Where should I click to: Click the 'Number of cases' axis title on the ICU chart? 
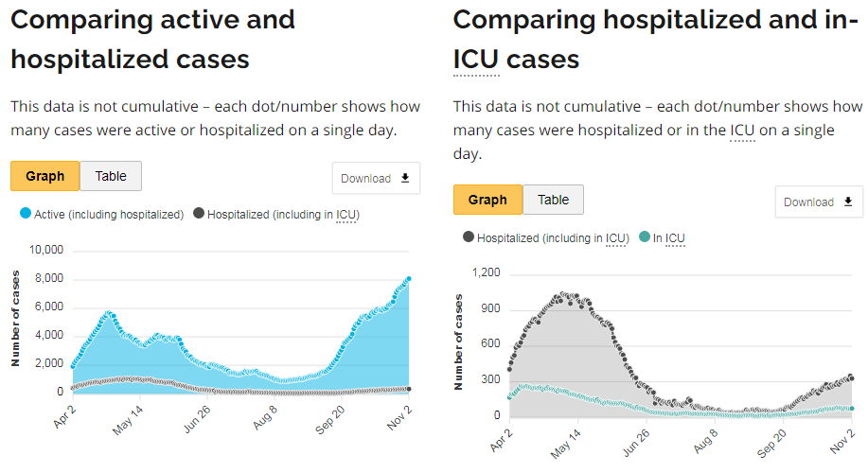tap(459, 342)
